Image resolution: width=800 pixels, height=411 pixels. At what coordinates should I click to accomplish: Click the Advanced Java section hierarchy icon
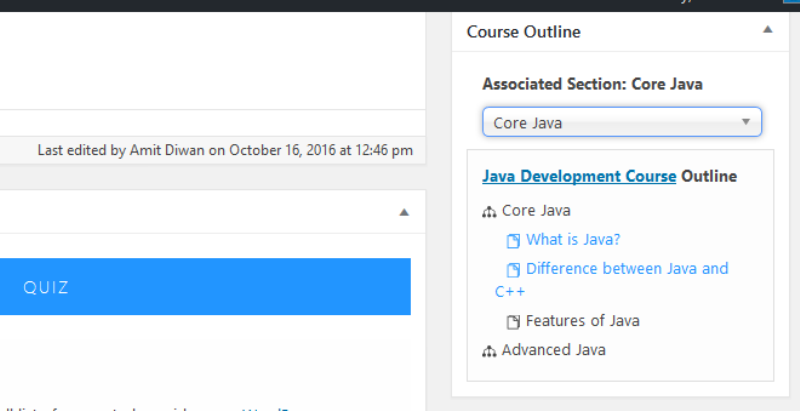(x=489, y=351)
